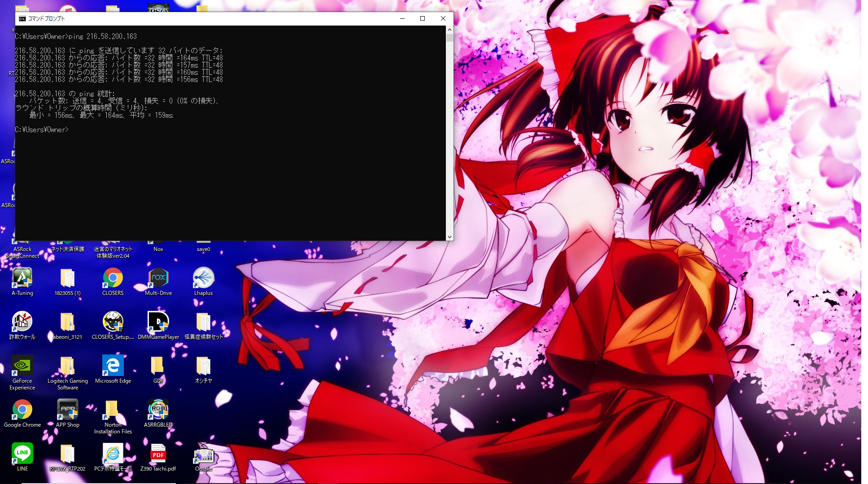The width and height of the screenshot is (868, 484).
Task: Open command prompt title bar system menu icon
Action: click(22, 18)
